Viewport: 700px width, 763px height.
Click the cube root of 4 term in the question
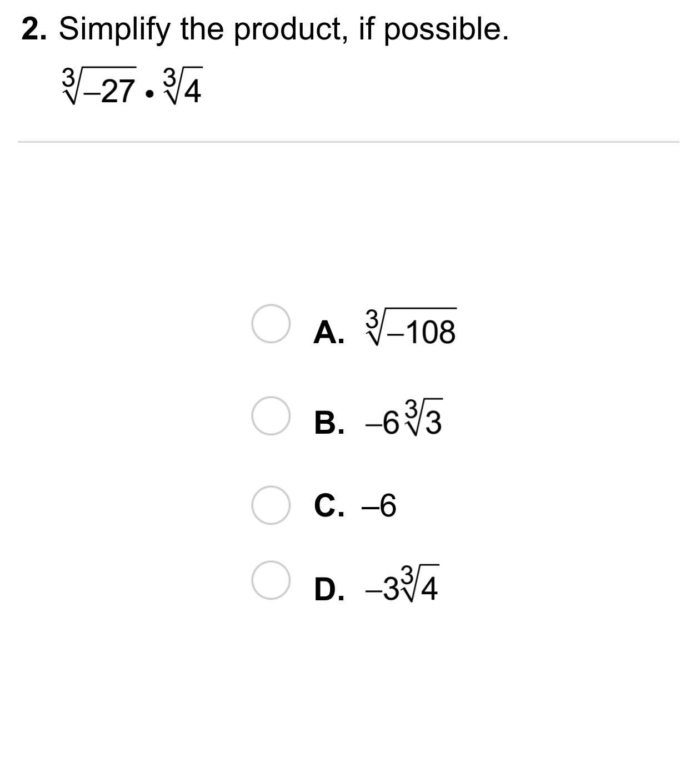[x=182, y=87]
